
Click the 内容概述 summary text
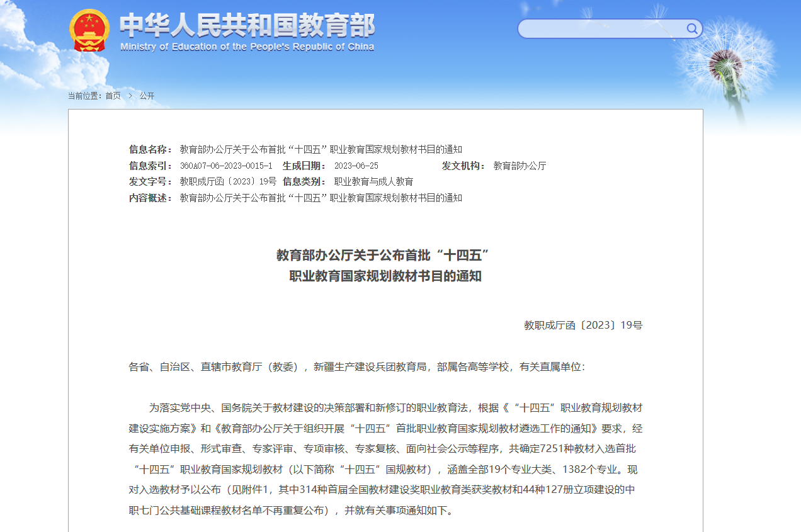tap(321, 198)
